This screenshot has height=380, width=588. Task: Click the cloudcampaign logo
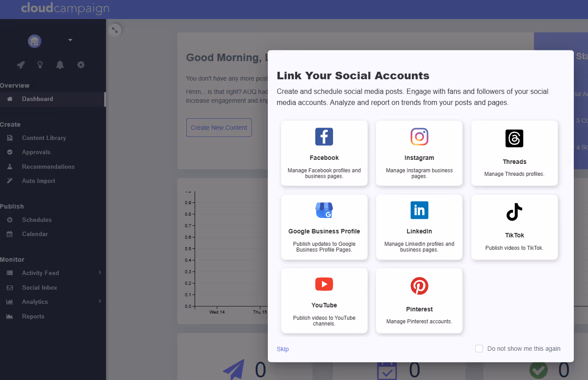coord(65,8)
